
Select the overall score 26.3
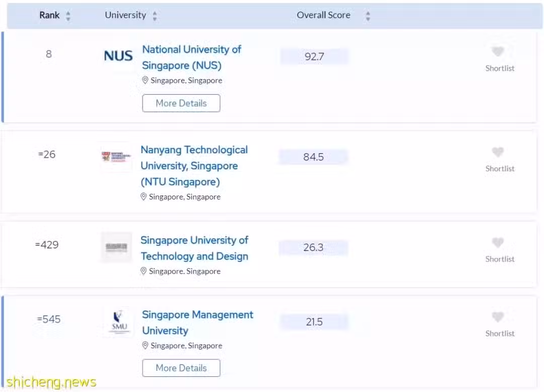(x=313, y=247)
